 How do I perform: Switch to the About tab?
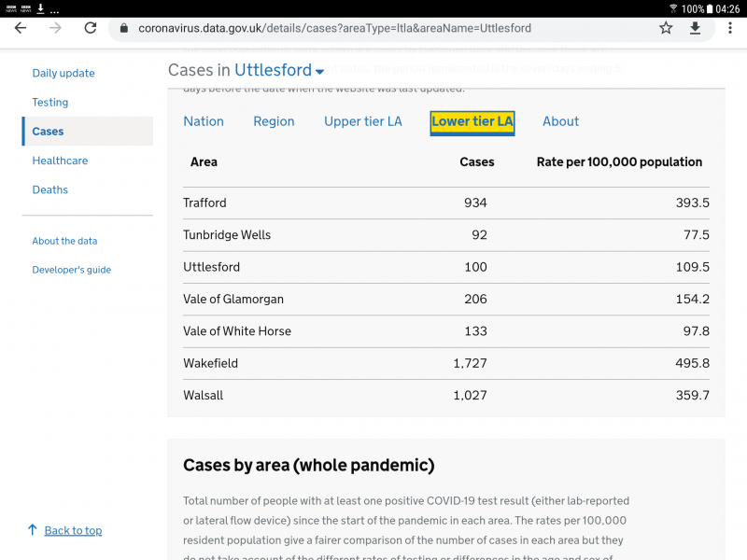coord(560,121)
